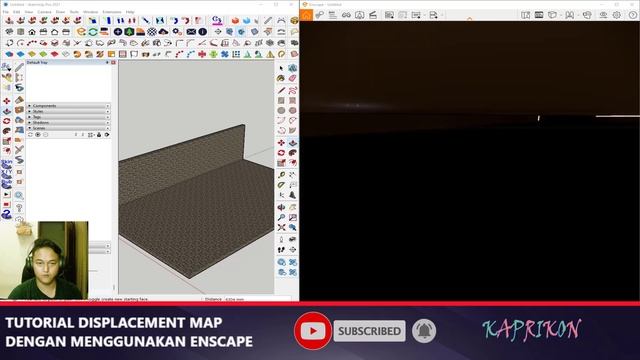The height and width of the screenshot is (360, 640).
Task: Select the Circle tool
Action: click(x=281, y=111)
